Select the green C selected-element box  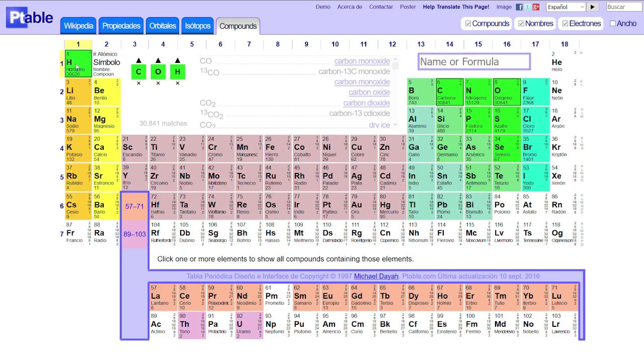[138, 71]
